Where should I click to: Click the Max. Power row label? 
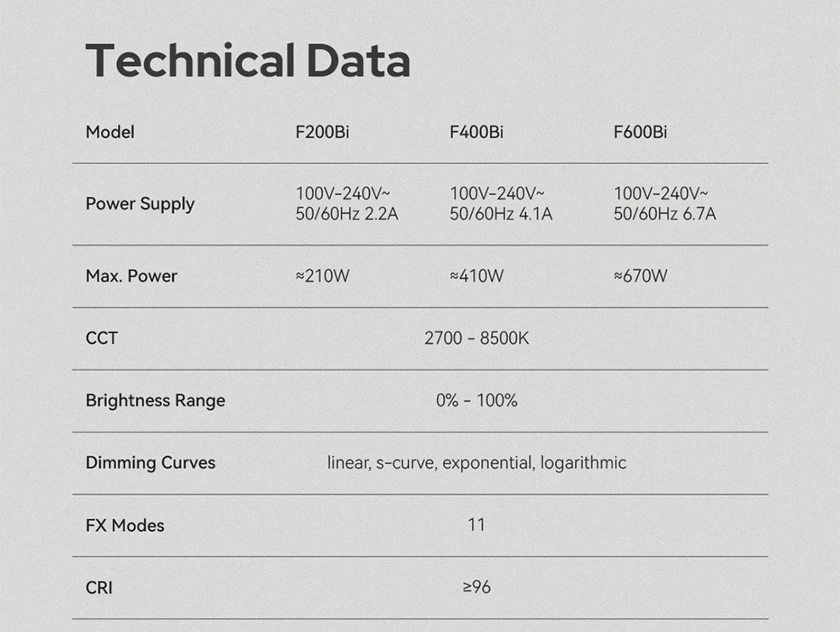tap(132, 276)
